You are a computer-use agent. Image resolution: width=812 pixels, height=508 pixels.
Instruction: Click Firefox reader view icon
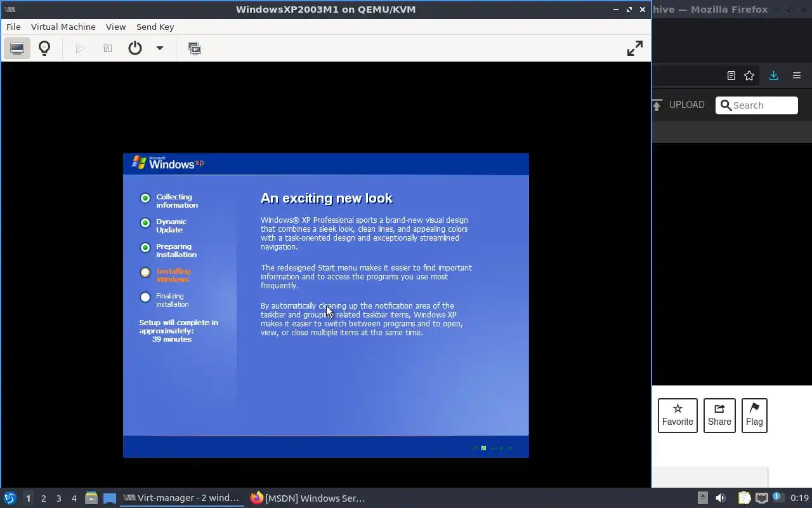click(x=731, y=76)
